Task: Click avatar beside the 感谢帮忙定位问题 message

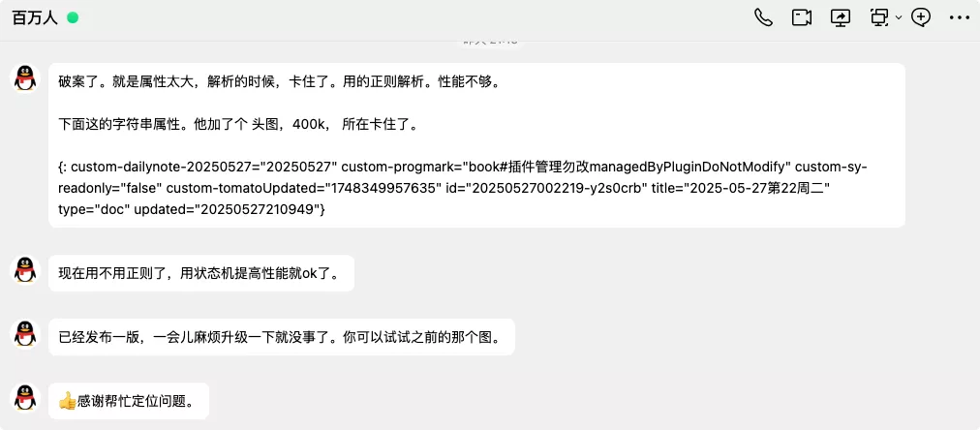Action: [x=25, y=398]
